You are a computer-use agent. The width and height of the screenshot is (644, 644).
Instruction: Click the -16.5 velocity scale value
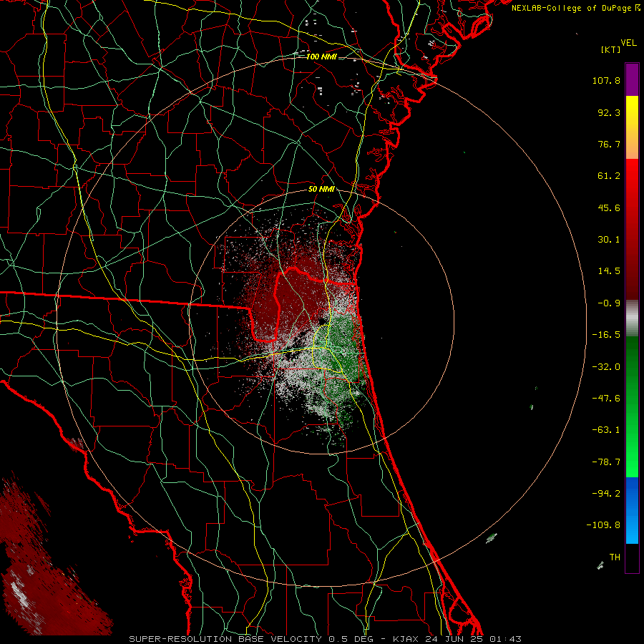606,335
